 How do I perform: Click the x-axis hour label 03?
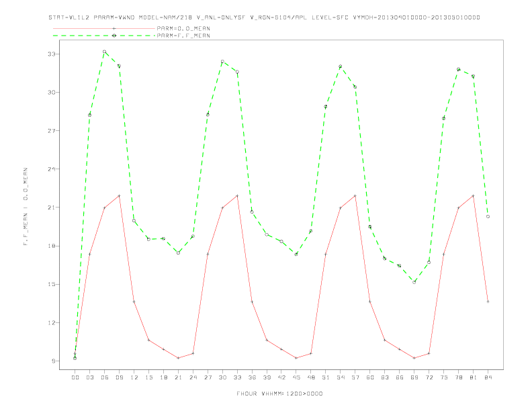[89, 377]
